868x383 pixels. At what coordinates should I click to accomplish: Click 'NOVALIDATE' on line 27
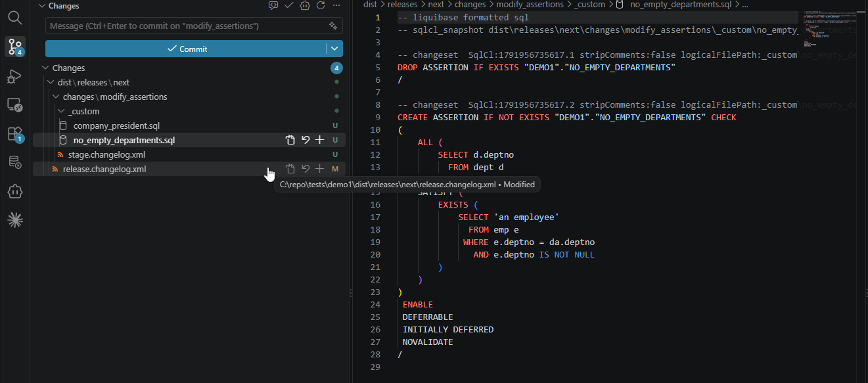428,342
